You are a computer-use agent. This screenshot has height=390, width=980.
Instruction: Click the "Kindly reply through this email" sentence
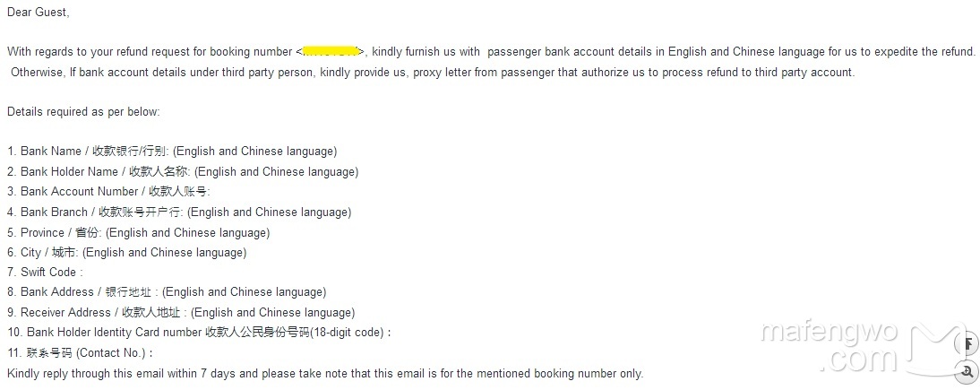pyautogui.click(x=325, y=374)
